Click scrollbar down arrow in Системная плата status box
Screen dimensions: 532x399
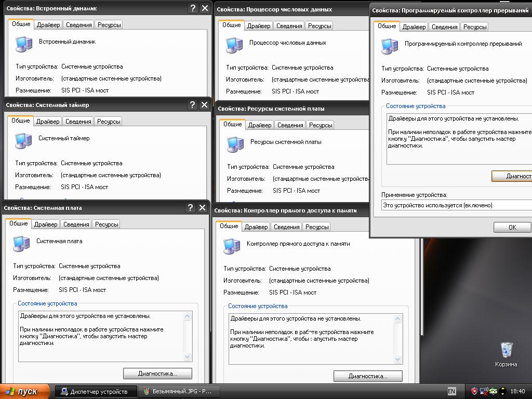pyautogui.click(x=187, y=356)
